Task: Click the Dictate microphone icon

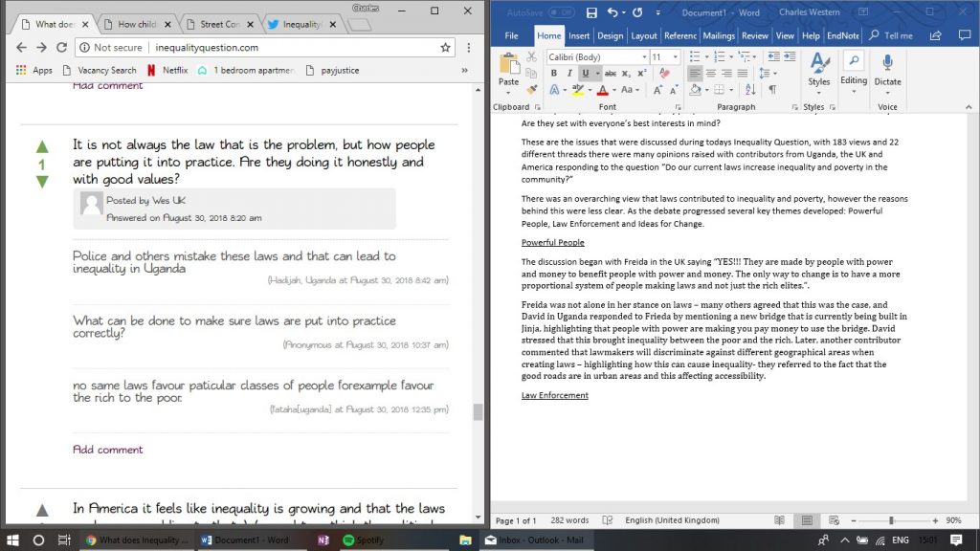Action: [x=887, y=63]
